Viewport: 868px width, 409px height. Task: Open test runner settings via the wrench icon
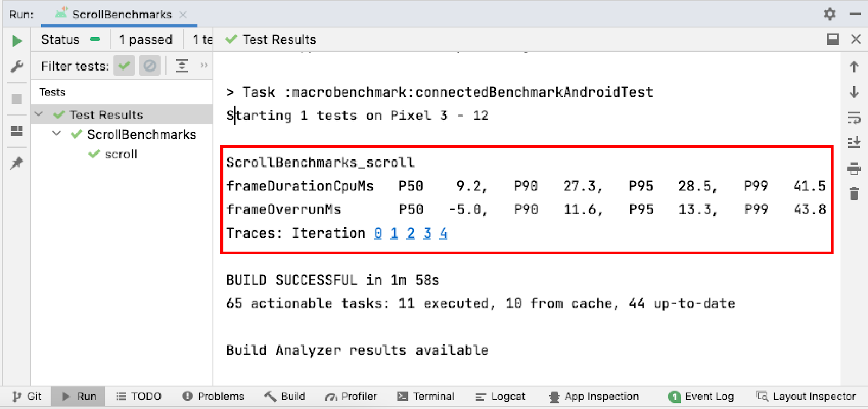[16, 66]
